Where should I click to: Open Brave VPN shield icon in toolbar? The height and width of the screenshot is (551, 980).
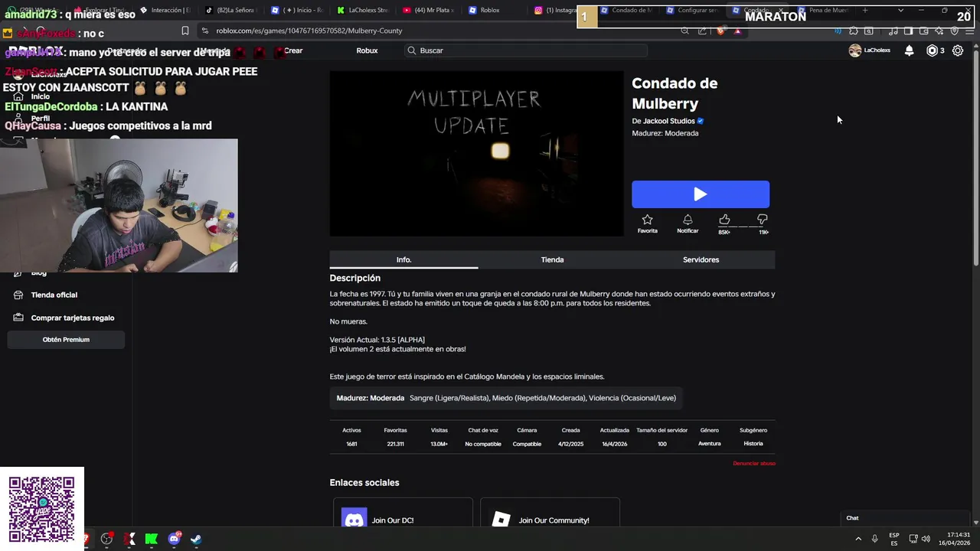[954, 31]
